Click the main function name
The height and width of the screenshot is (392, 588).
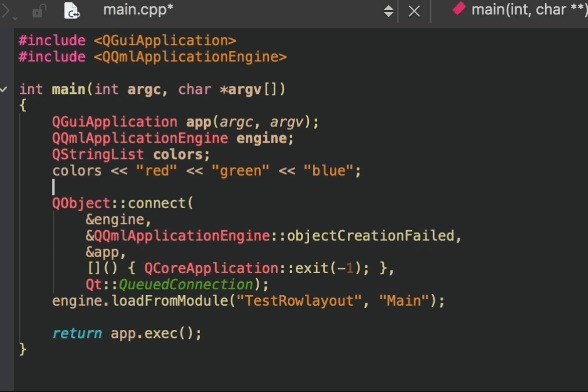pyautogui.click(x=68, y=89)
